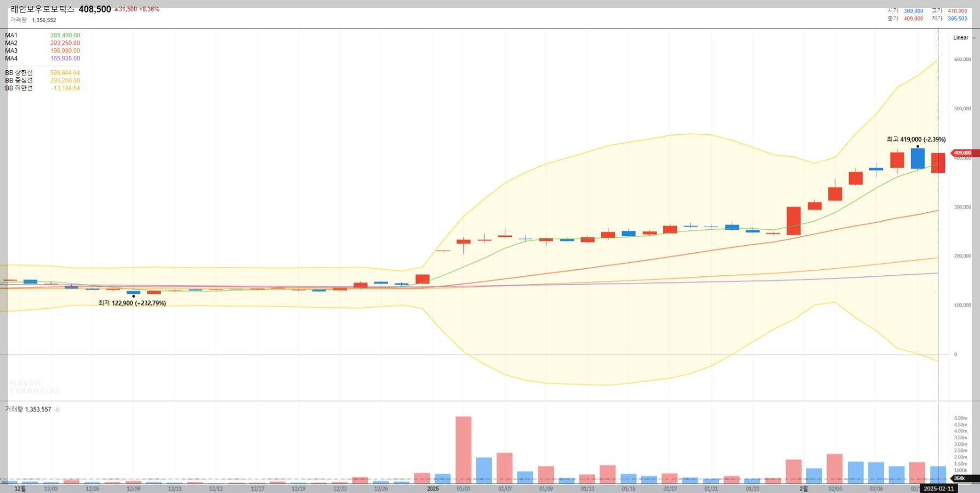Screen dimensions: 980x493
Task: Click the current price 408,500
Action: (95, 9)
